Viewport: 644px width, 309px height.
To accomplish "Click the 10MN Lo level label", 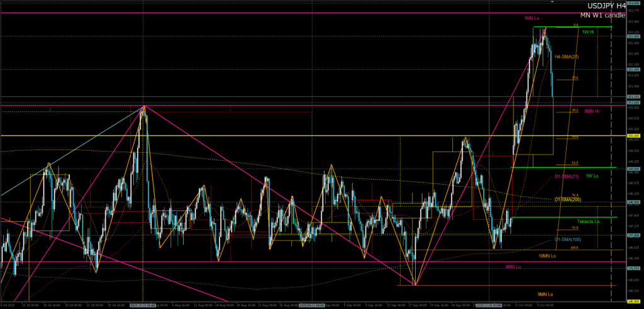I will (548, 256).
